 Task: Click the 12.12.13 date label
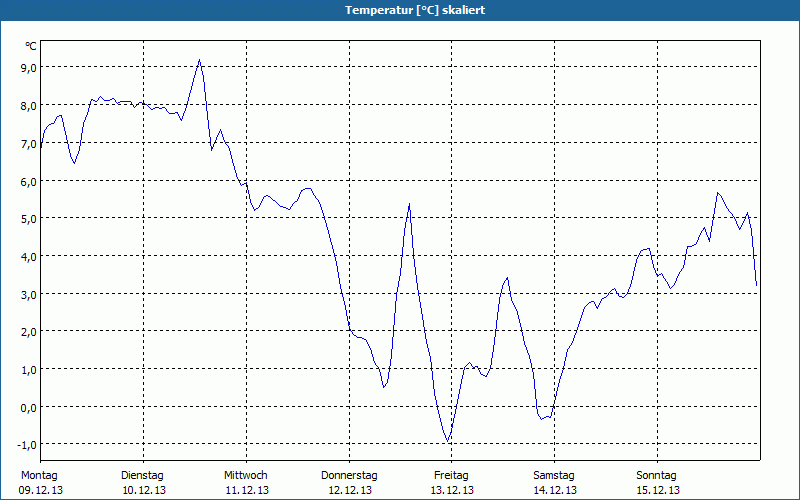tap(350, 491)
